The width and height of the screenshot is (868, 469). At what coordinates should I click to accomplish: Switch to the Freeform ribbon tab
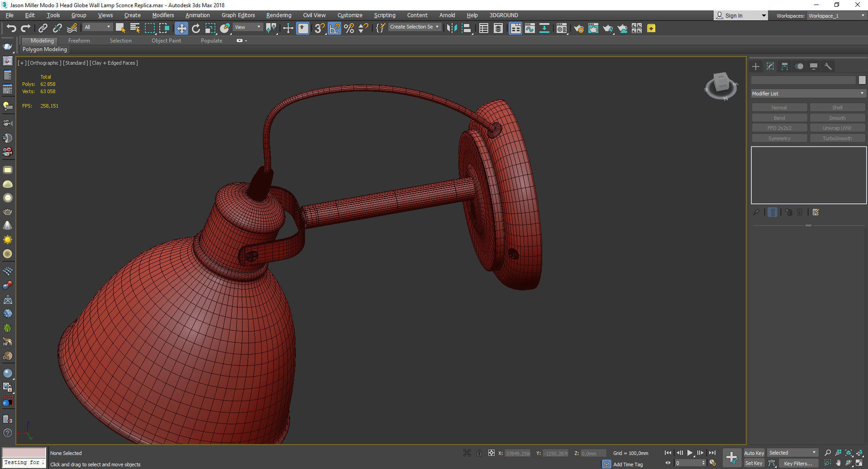tap(79, 41)
